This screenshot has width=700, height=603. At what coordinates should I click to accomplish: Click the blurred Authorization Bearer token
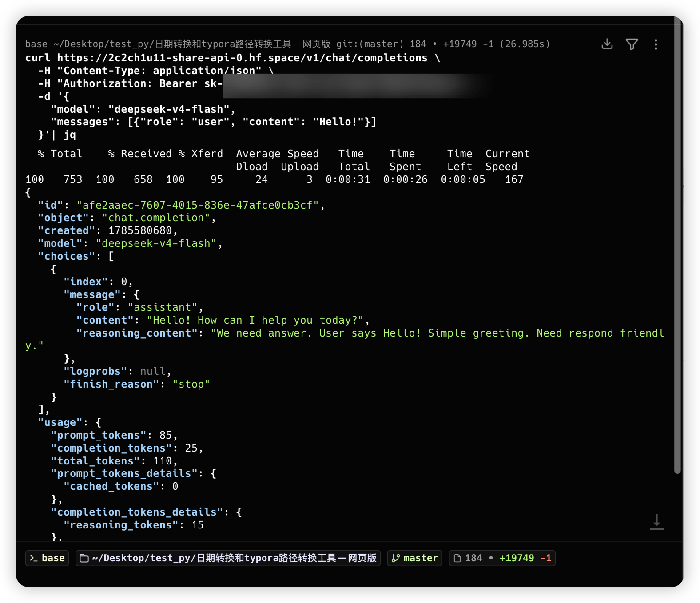click(355, 85)
